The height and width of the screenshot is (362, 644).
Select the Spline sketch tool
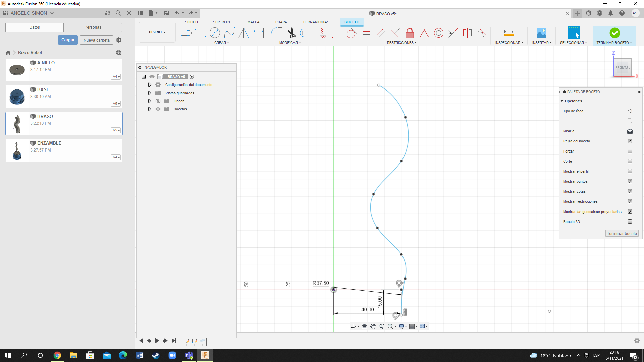229,33
